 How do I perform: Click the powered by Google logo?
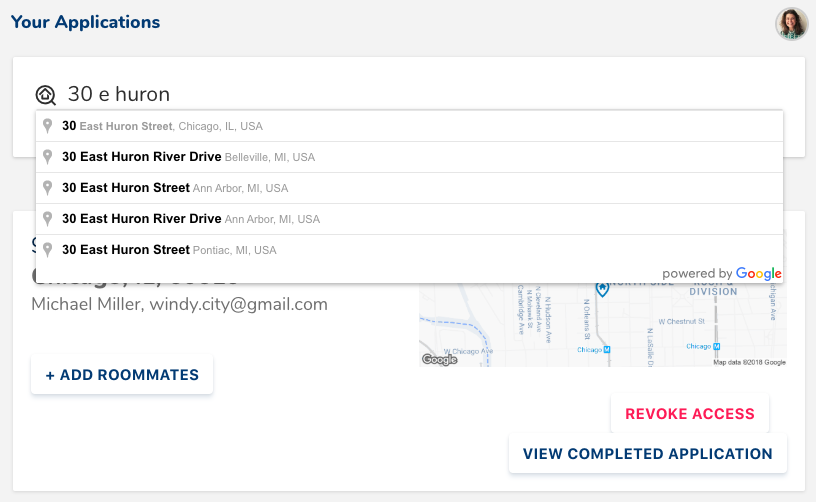point(758,273)
